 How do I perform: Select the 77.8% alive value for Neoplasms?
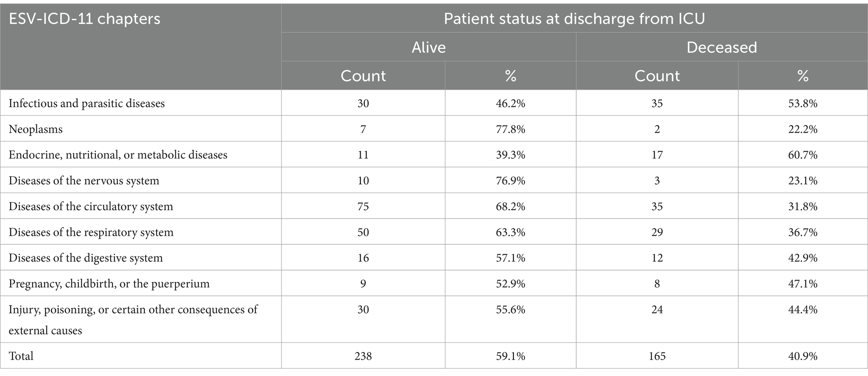511,129
